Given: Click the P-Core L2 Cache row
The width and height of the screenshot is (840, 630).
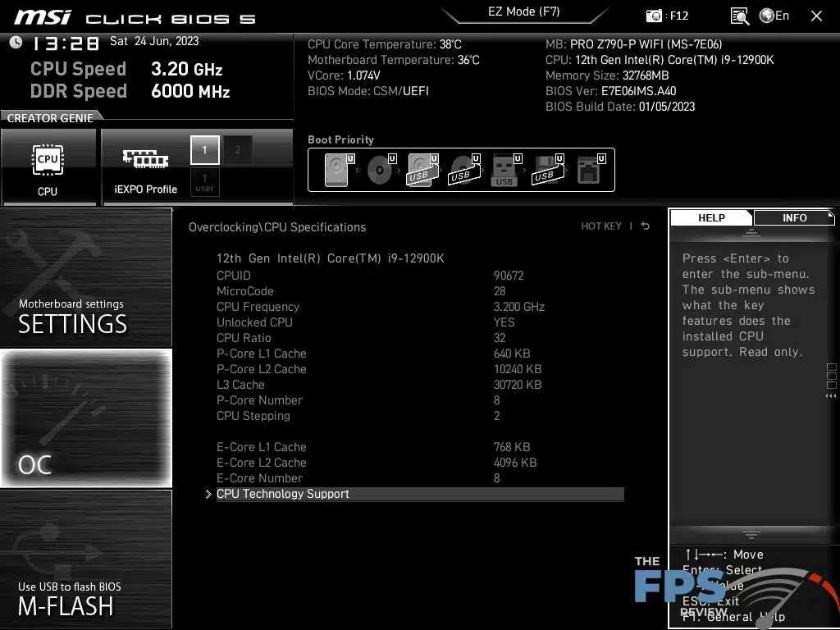Looking at the screenshot, I should (420, 368).
